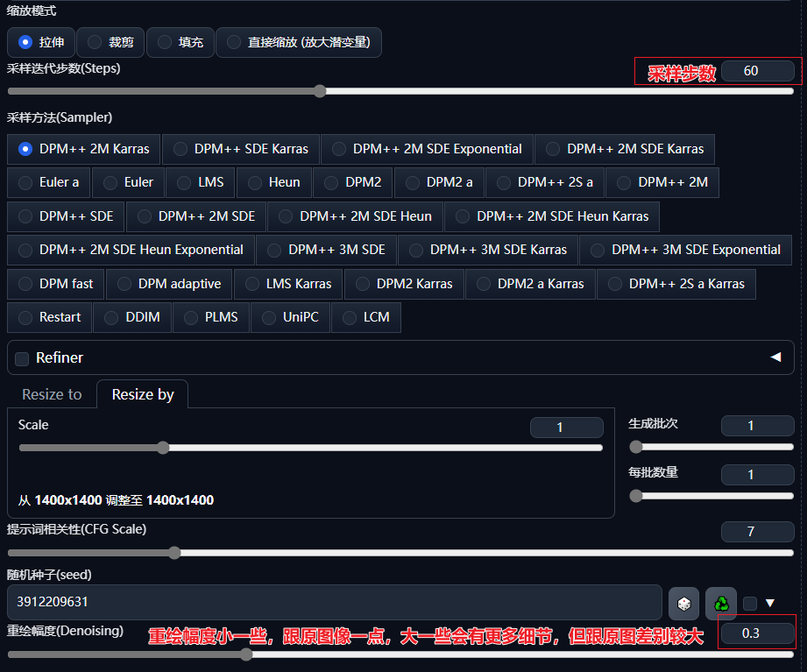
Task: Click the Scale slider handle
Action: [163, 448]
